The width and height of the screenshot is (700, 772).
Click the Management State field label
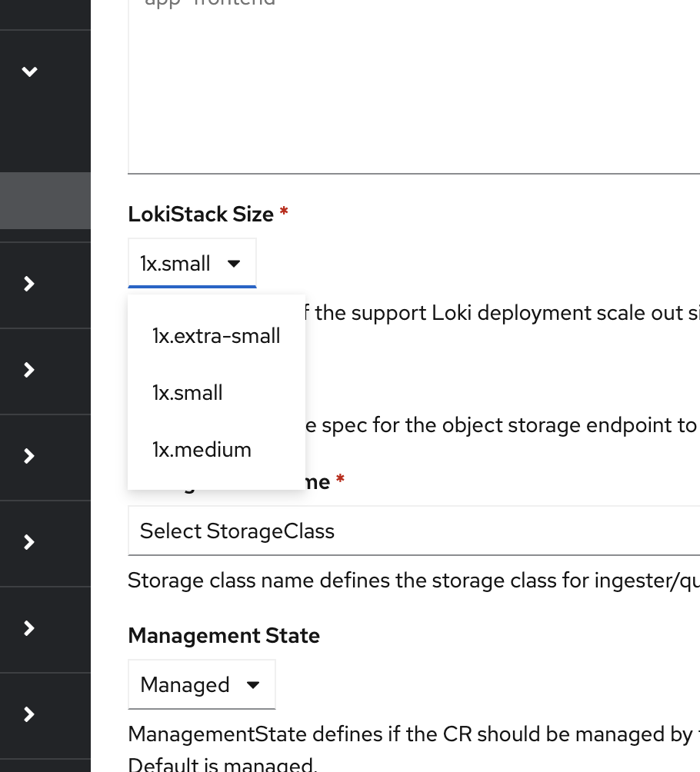[224, 636]
